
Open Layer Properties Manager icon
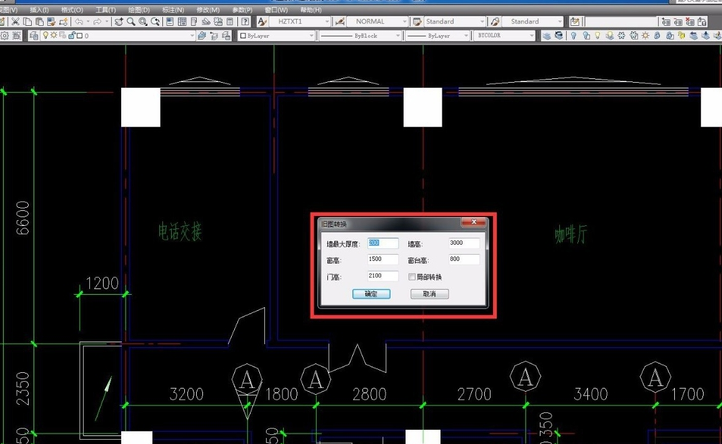tap(33, 35)
